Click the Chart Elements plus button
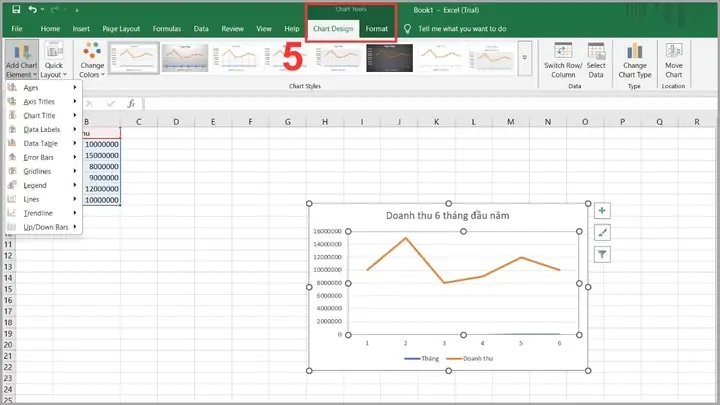The image size is (720, 405). point(602,211)
